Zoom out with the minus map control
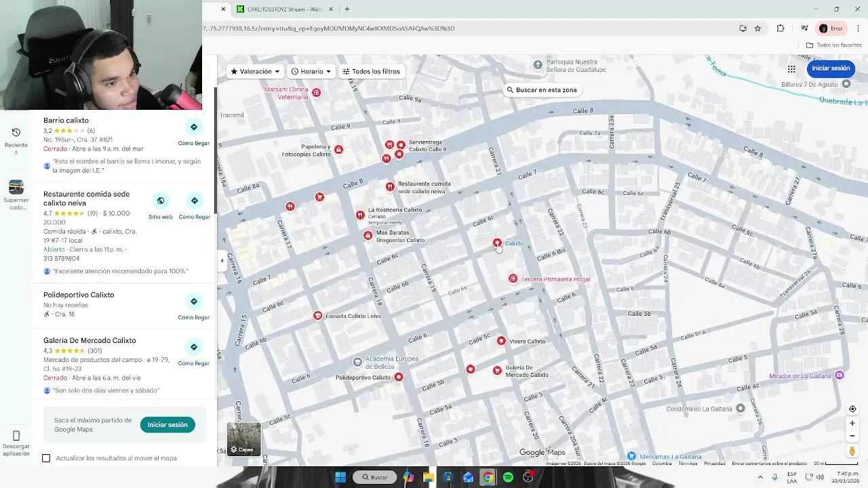Screen dimensions: 868x488 [852, 436]
